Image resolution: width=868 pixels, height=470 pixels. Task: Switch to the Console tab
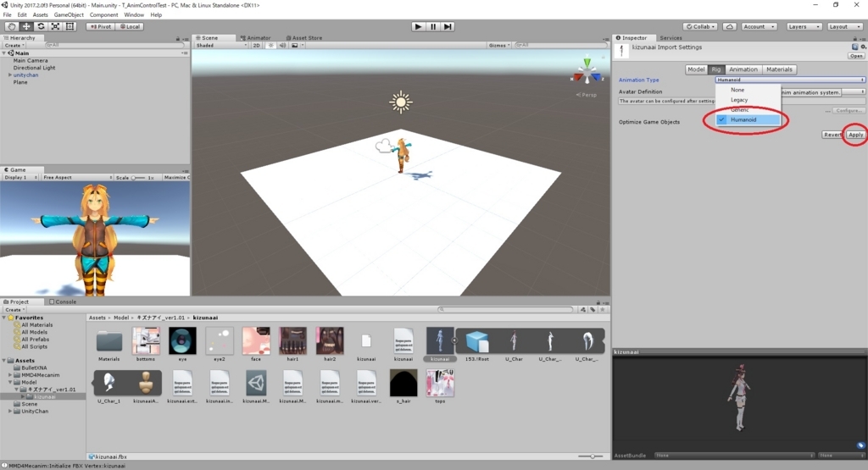(63, 302)
